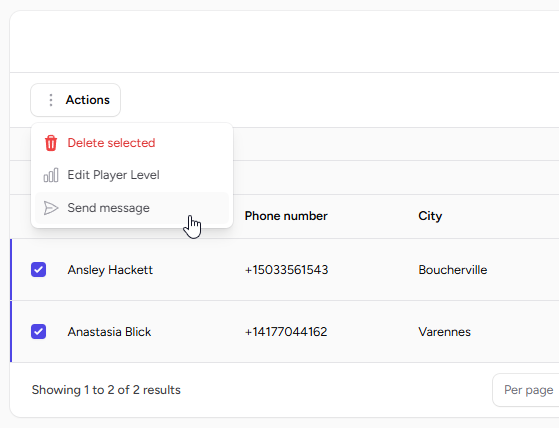The image size is (559, 428).
Task: Uncheck the Ansley Hackett row checkbox
Action: [x=39, y=269]
